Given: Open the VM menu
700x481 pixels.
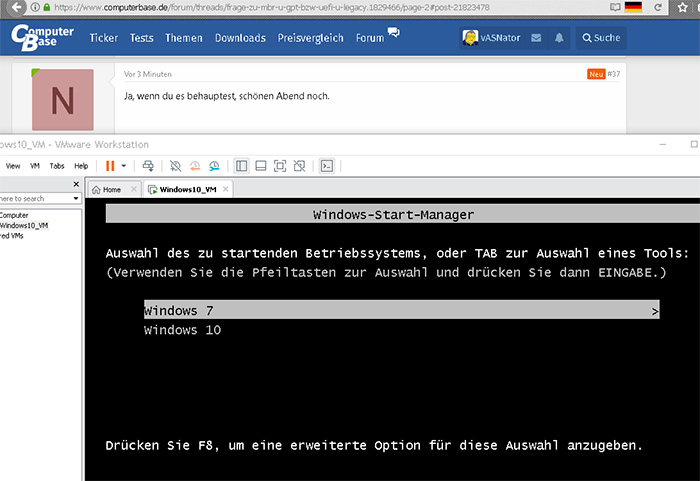Looking at the screenshot, I should (35, 166).
